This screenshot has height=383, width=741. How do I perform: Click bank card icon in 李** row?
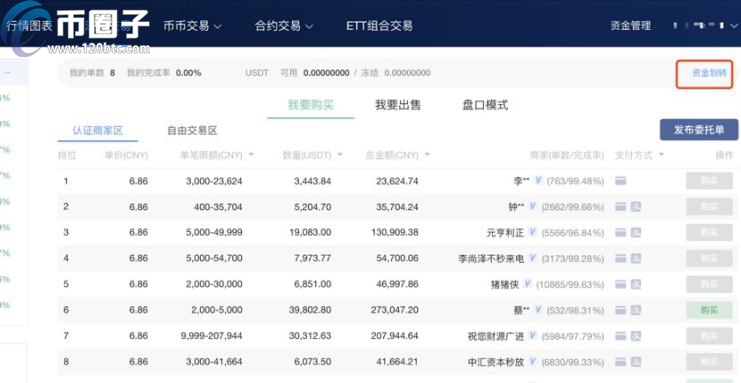[x=620, y=181]
